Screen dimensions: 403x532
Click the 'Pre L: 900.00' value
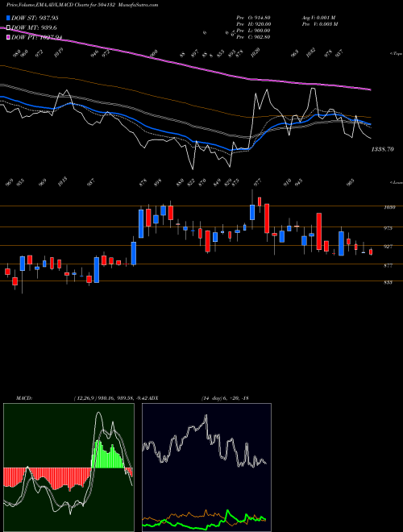[x=253, y=31]
